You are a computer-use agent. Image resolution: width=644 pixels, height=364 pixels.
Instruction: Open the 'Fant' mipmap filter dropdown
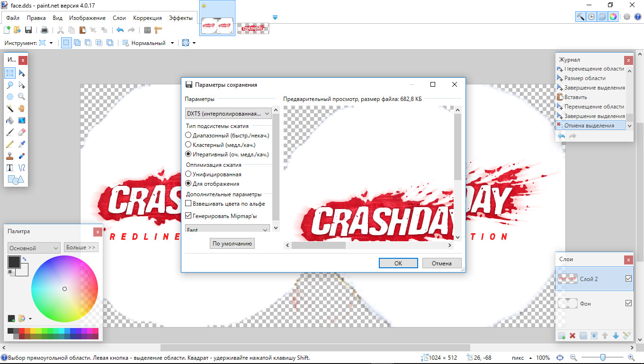(227, 229)
